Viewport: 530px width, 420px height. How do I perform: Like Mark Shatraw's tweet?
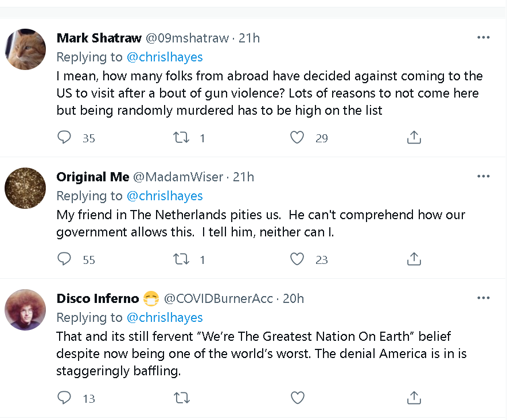click(297, 138)
